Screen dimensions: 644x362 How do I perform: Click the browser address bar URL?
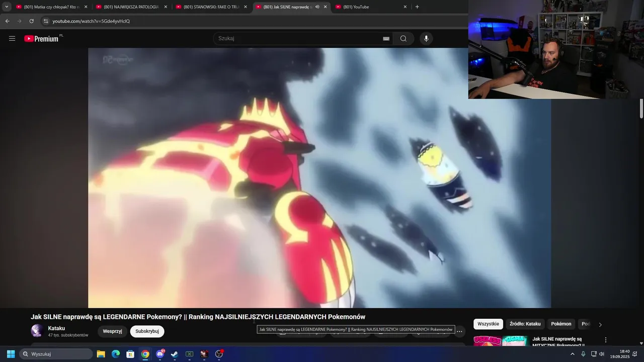pos(91,21)
